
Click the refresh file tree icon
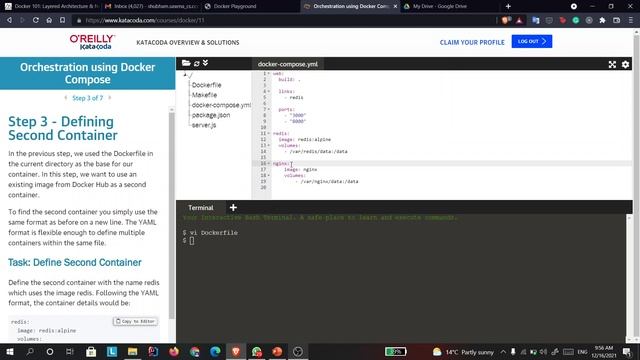pos(197,64)
